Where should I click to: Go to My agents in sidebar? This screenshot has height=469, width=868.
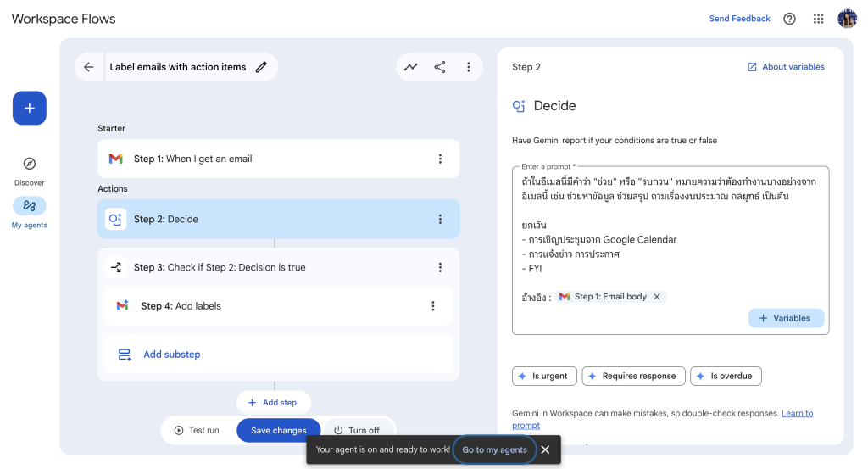pos(30,212)
